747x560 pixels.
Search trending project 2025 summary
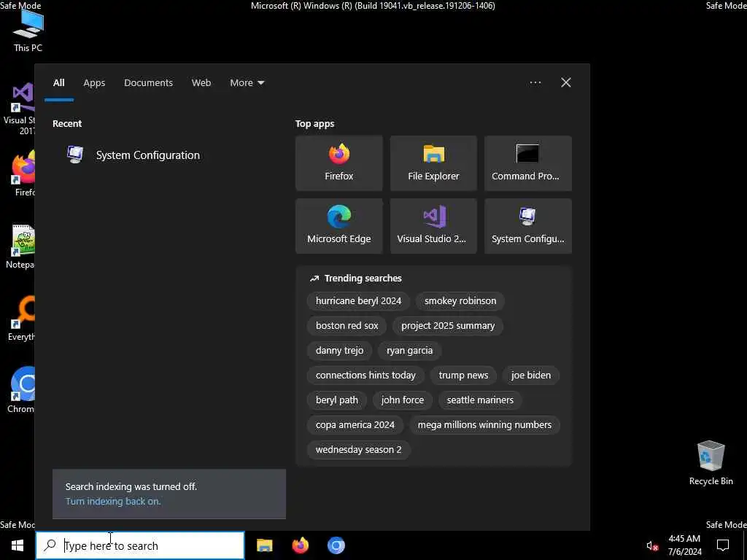tap(448, 326)
